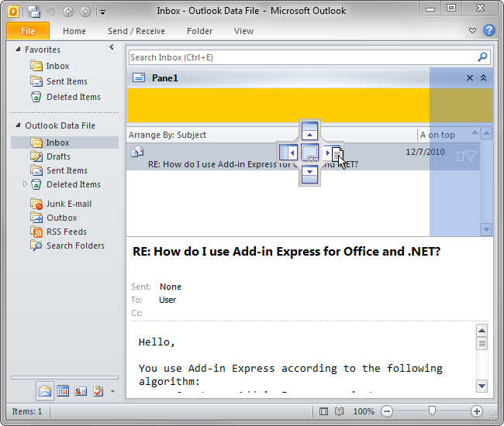Image resolution: width=504 pixels, height=426 pixels.
Task: Click the reading pane scrollbar thumb
Action: tap(482, 344)
